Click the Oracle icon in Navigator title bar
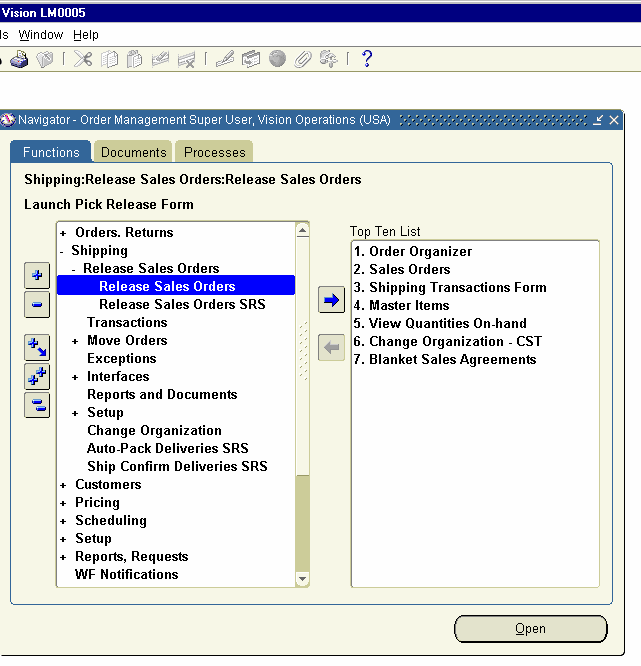641x666 pixels. [x=7, y=120]
